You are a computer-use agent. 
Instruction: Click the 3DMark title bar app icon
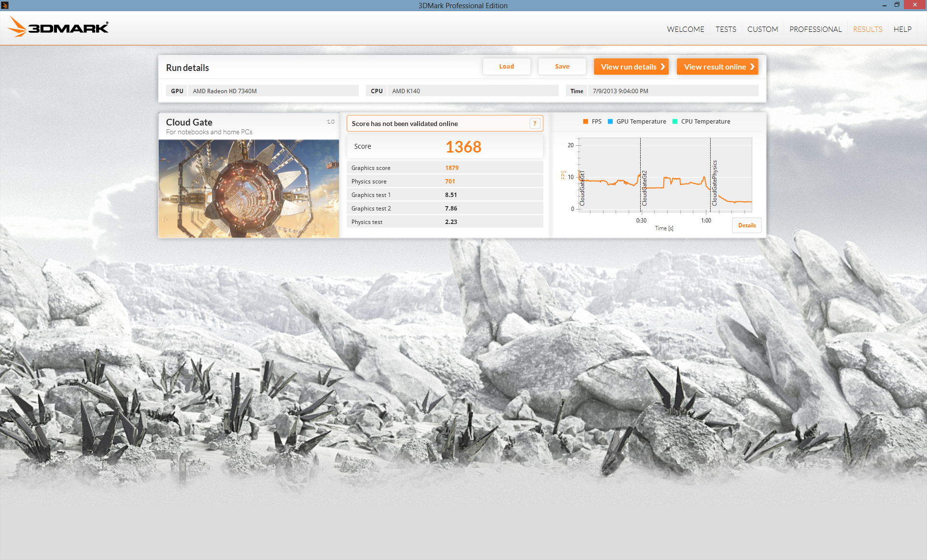coord(5,5)
